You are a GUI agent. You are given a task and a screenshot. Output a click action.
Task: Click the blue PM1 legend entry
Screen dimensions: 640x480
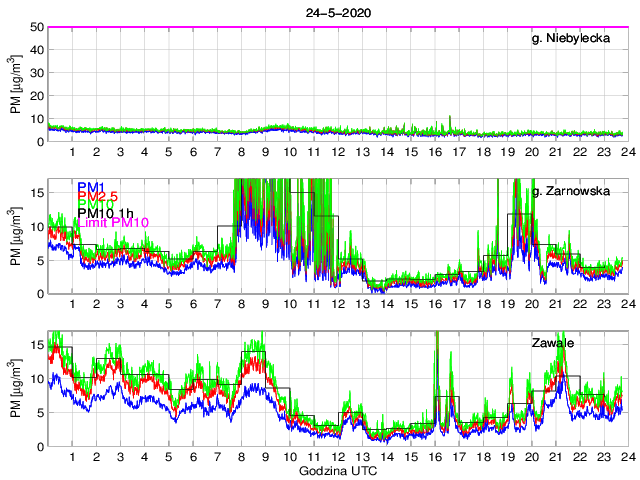pyautogui.click(x=90, y=187)
